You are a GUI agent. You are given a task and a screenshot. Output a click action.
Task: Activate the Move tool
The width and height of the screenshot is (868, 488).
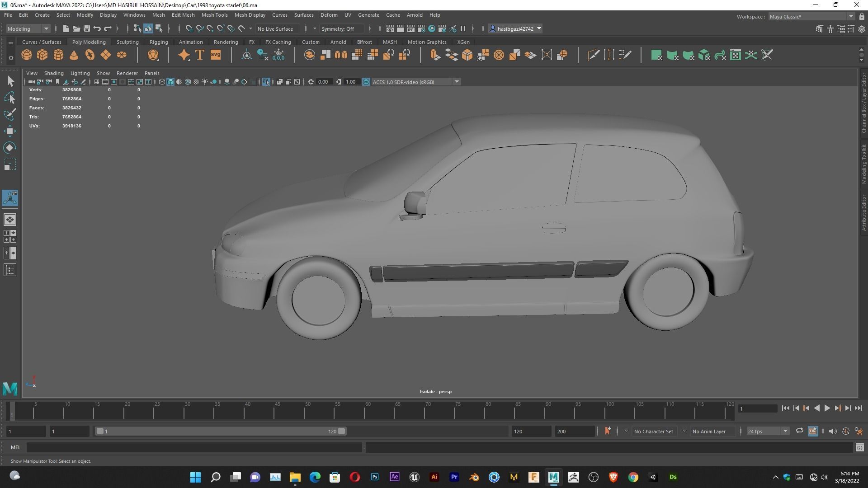pyautogui.click(x=10, y=131)
